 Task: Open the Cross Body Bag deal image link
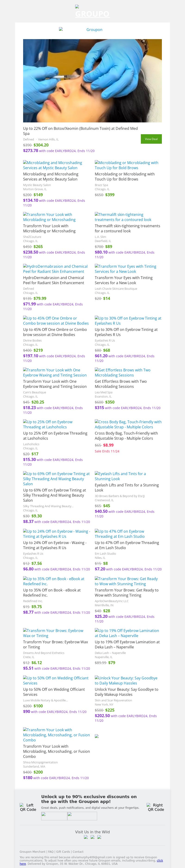pos(128,424)
